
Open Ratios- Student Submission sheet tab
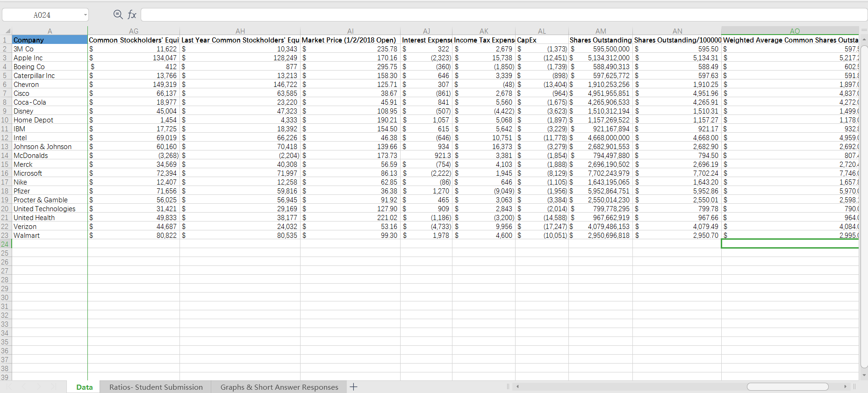pos(156,387)
